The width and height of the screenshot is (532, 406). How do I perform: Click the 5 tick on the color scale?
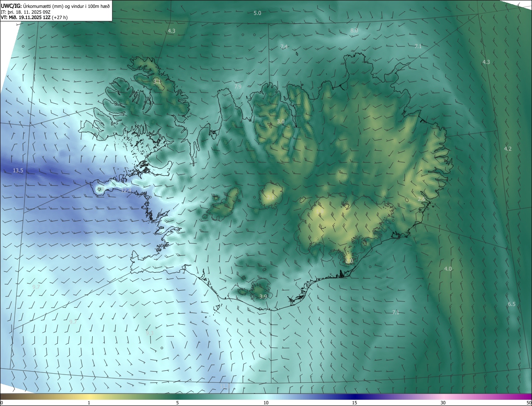tap(177, 403)
